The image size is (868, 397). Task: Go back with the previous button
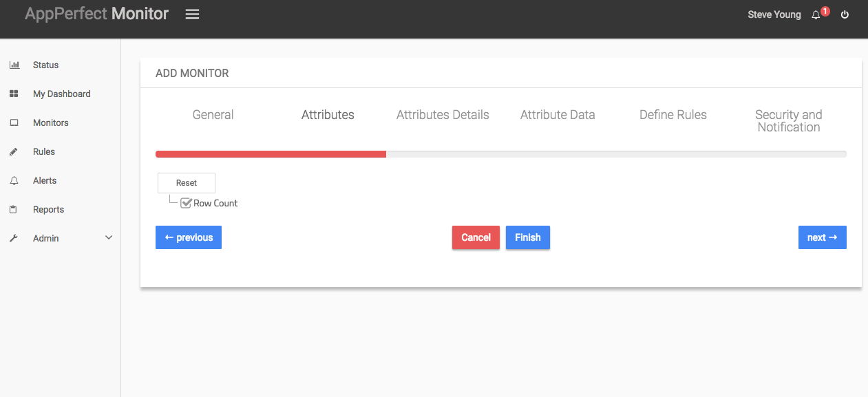pos(189,237)
